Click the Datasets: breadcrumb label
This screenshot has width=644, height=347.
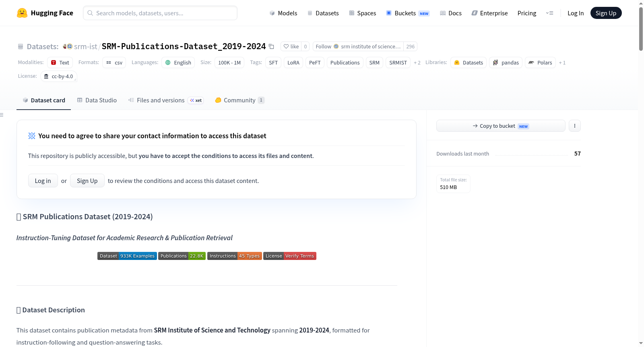(x=43, y=46)
